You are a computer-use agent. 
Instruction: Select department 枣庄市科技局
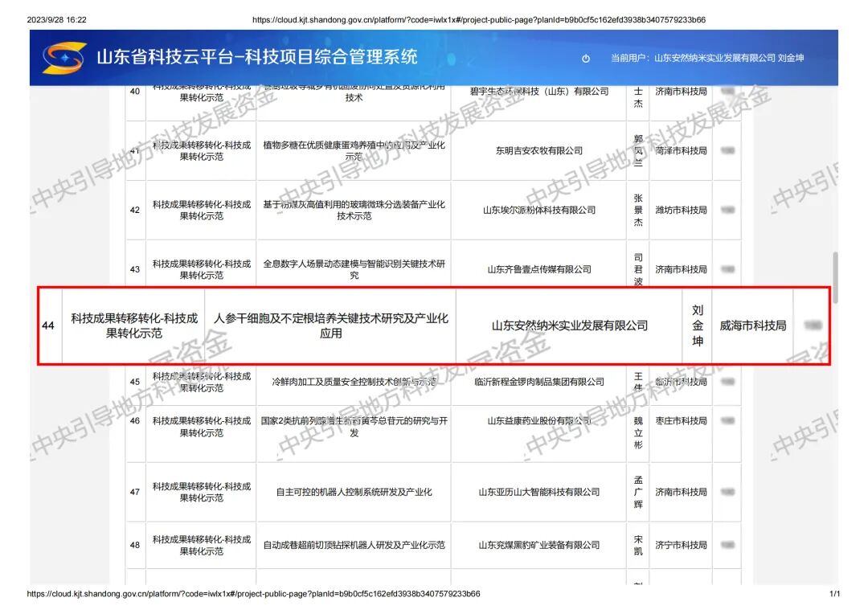pyautogui.click(x=681, y=421)
